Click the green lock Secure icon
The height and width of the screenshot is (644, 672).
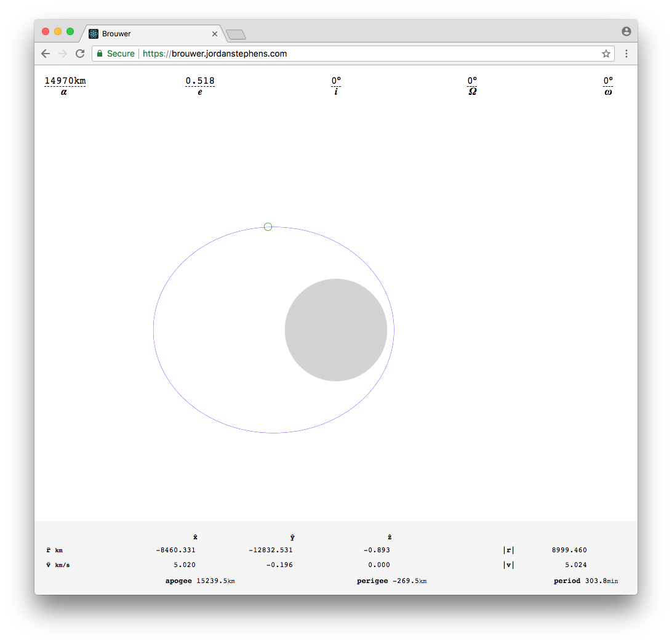click(100, 54)
